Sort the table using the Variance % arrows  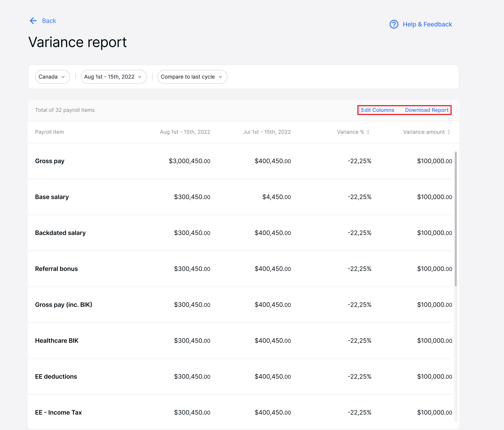click(368, 132)
